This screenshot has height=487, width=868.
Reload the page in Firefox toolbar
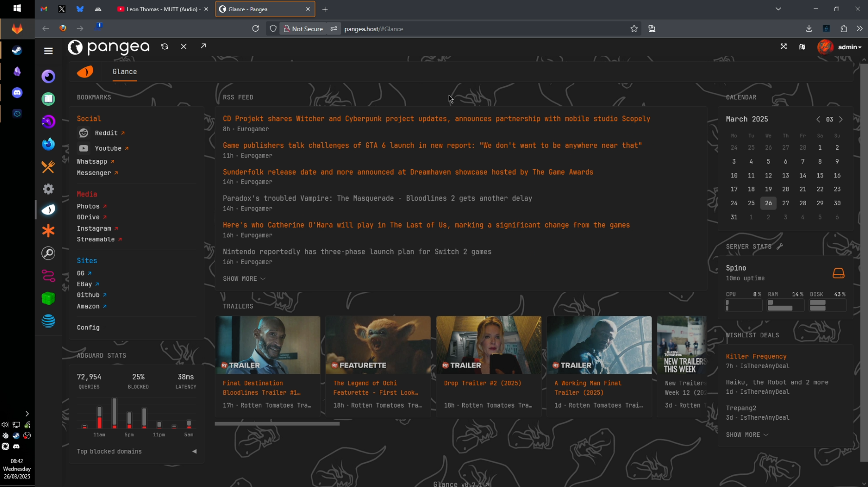pyautogui.click(x=255, y=29)
